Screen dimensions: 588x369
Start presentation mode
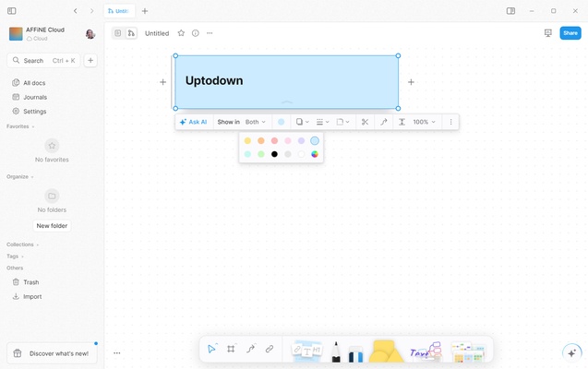click(x=548, y=33)
